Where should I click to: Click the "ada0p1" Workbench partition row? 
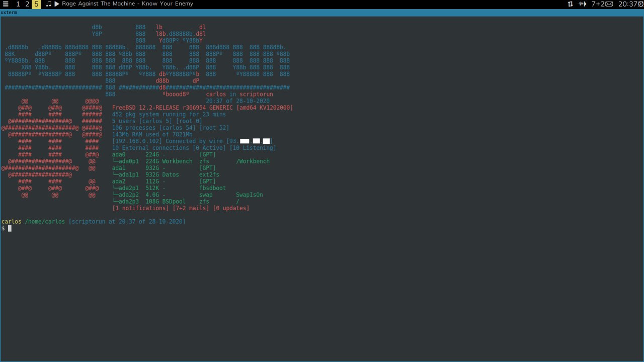[x=191, y=161]
